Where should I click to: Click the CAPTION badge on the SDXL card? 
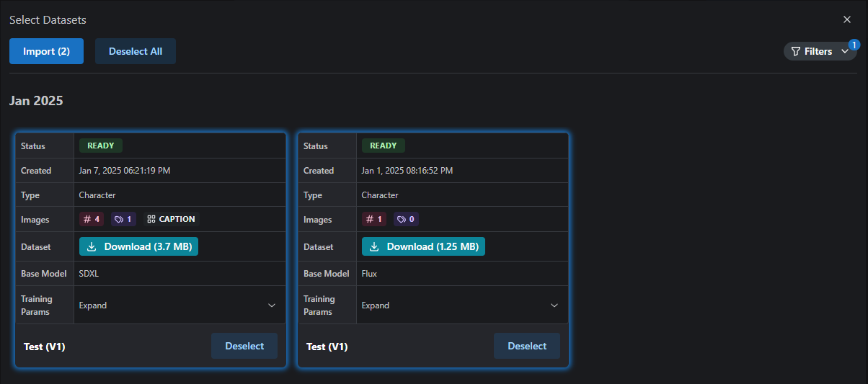click(171, 219)
